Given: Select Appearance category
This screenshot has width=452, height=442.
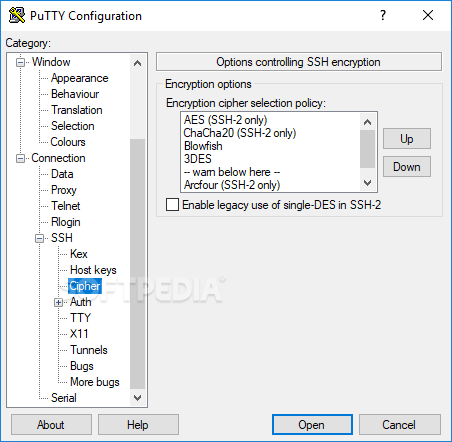Looking at the screenshot, I should (80, 78).
